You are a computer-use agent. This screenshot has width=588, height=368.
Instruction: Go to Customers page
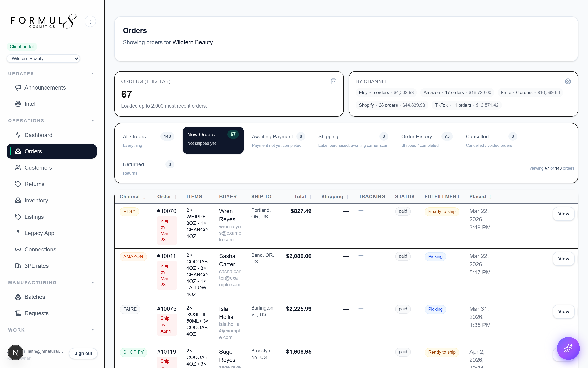click(x=51, y=168)
